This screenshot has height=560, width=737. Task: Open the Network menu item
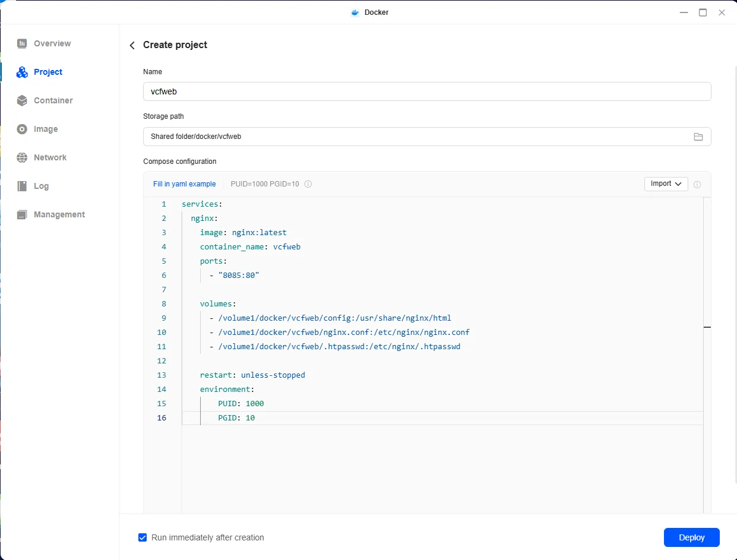(50, 157)
